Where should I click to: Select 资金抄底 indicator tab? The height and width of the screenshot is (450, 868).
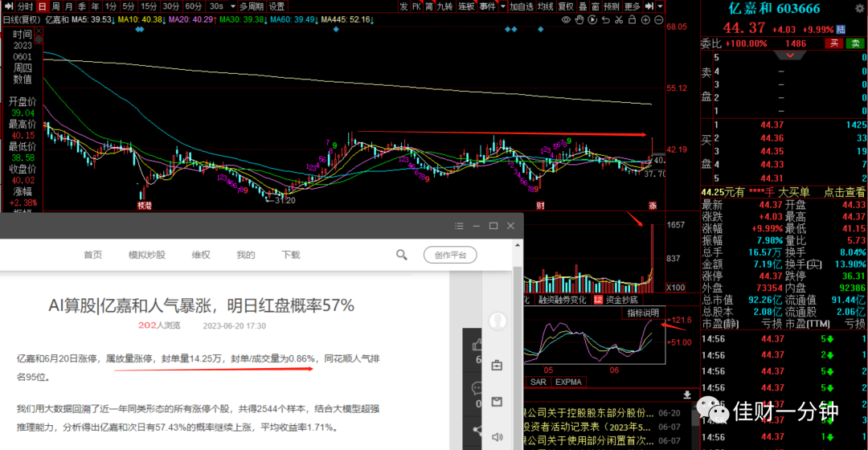pyautogui.click(x=621, y=300)
